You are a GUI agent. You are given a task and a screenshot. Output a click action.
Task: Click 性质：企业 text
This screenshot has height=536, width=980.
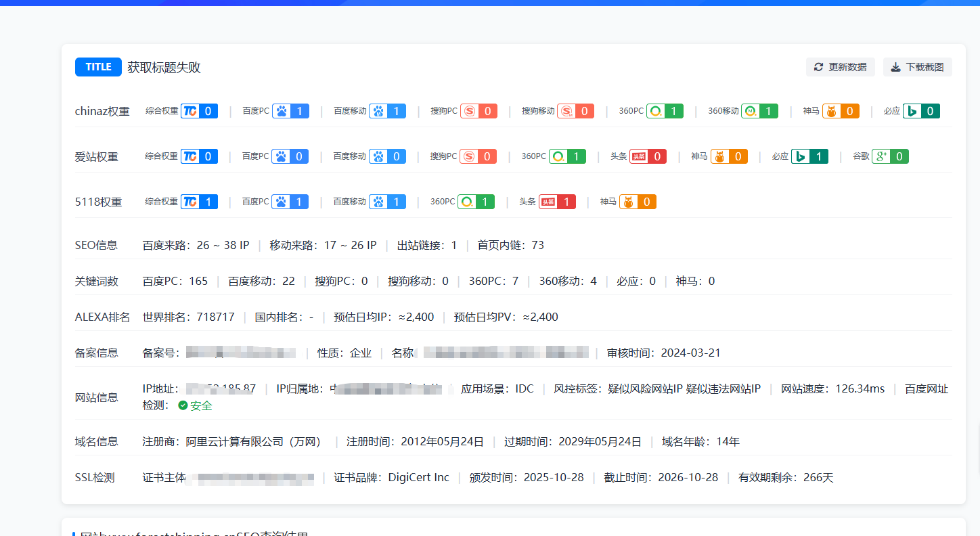[x=344, y=353]
